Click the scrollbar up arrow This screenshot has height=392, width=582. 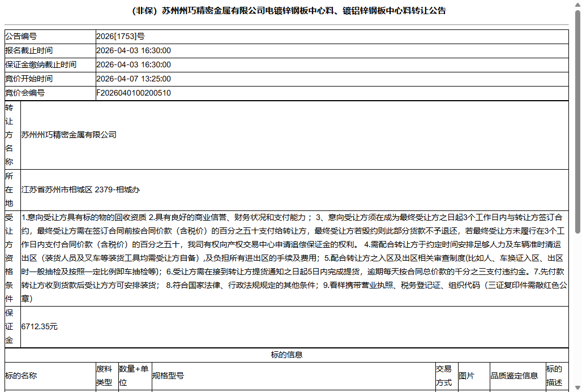tap(577, 4)
